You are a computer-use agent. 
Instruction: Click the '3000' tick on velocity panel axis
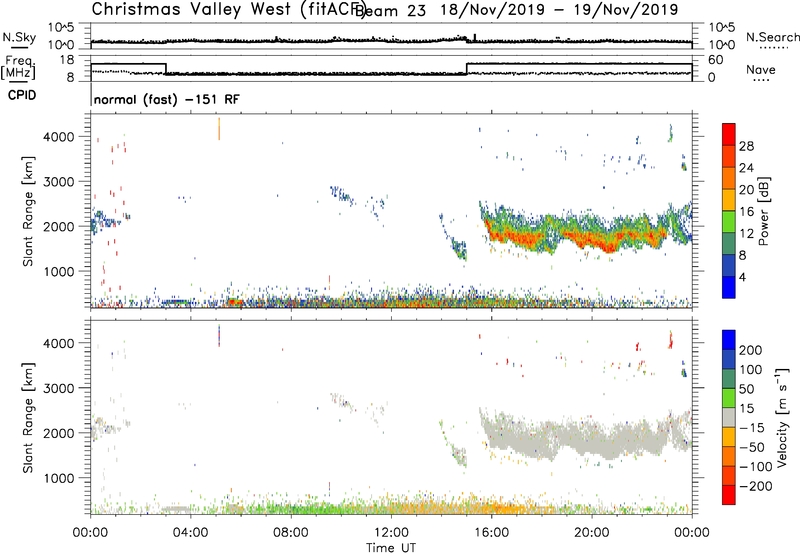click(x=58, y=388)
